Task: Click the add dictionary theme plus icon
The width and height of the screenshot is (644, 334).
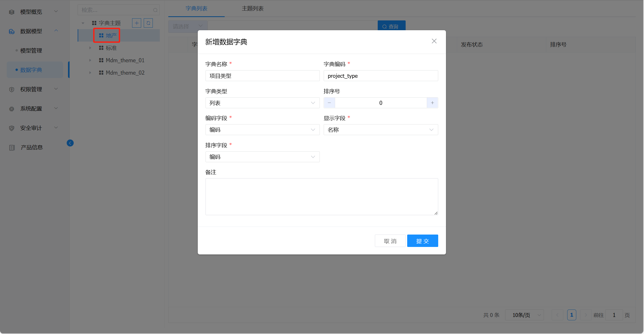Action: [137, 23]
